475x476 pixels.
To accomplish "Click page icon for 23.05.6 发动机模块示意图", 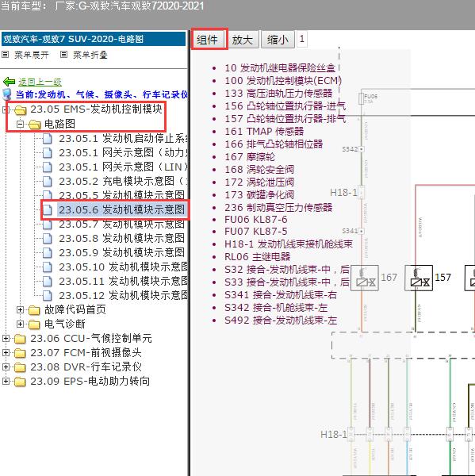I will tap(48, 209).
